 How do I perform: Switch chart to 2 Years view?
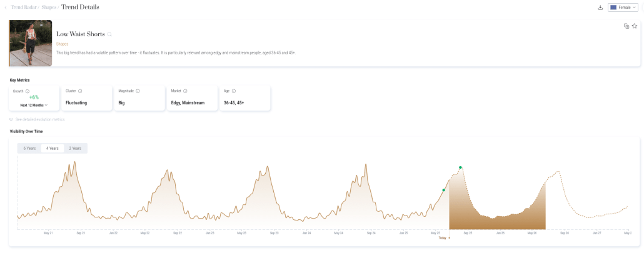click(76, 148)
